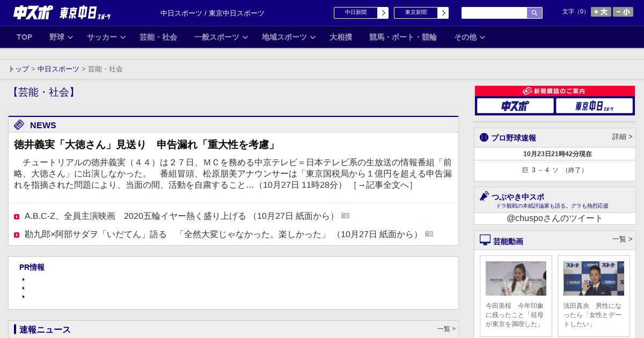This screenshot has width=644, height=338.
Task: Click 浅田真央 男性になったら caption
Action: (x=593, y=315)
